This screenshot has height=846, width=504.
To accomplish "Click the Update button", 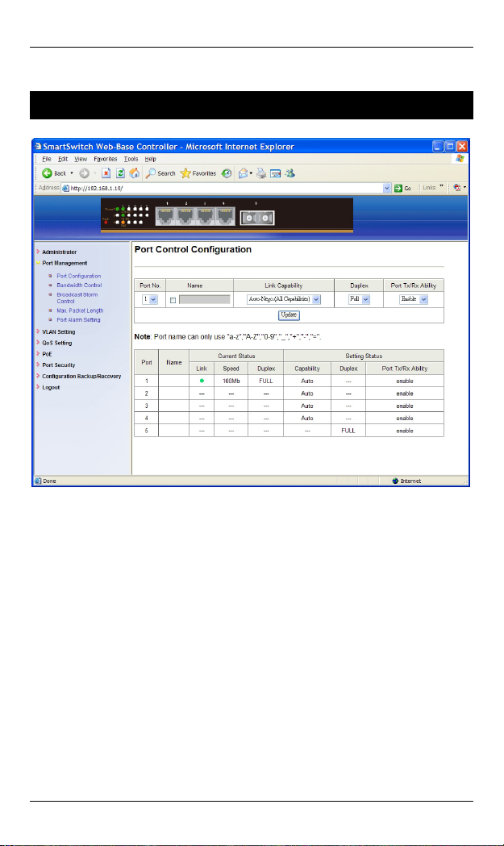I will pos(289,315).
